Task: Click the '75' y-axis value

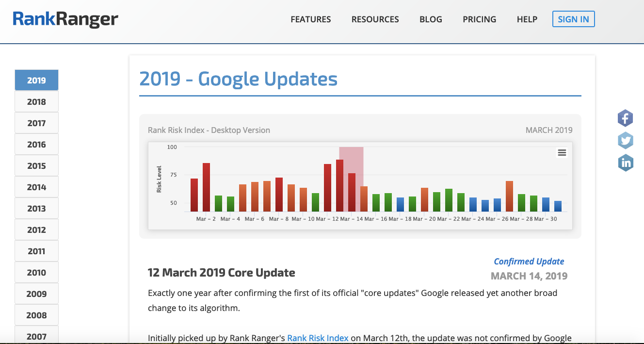Action: click(x=174, y=175)
